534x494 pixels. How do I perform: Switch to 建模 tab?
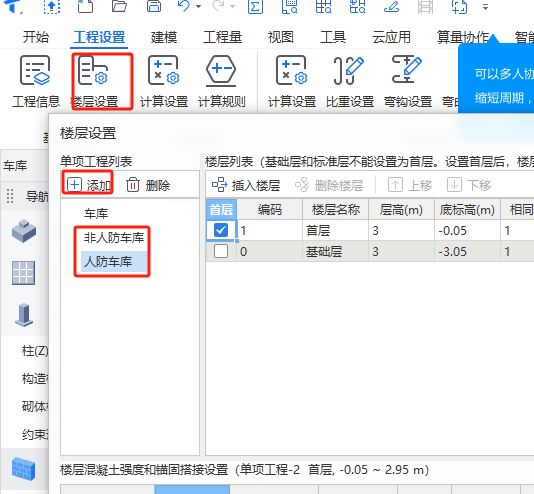164,37
